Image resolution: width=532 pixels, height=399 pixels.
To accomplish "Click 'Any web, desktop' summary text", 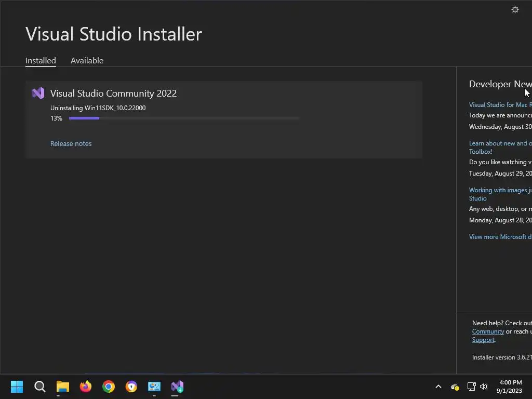I will tap(500, 209).
